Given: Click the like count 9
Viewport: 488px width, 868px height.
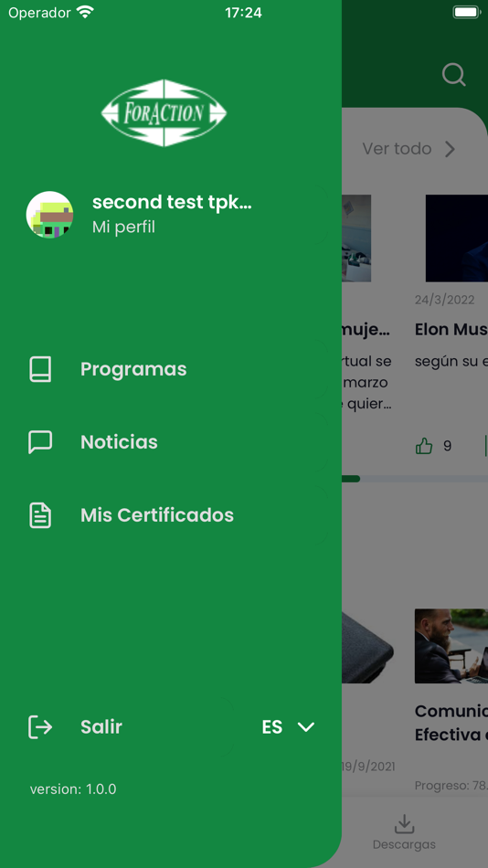Looking at the screenshot, I should (x=448, y=446).
